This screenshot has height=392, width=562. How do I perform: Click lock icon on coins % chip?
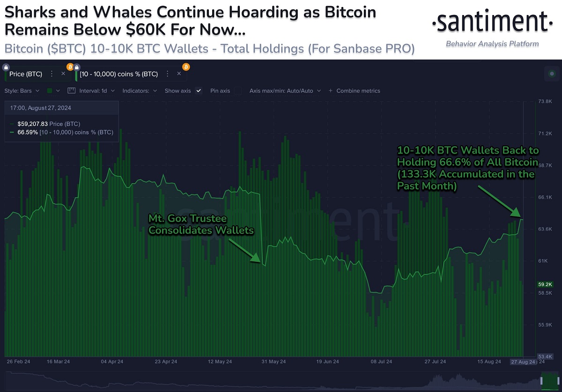point(77,67)
